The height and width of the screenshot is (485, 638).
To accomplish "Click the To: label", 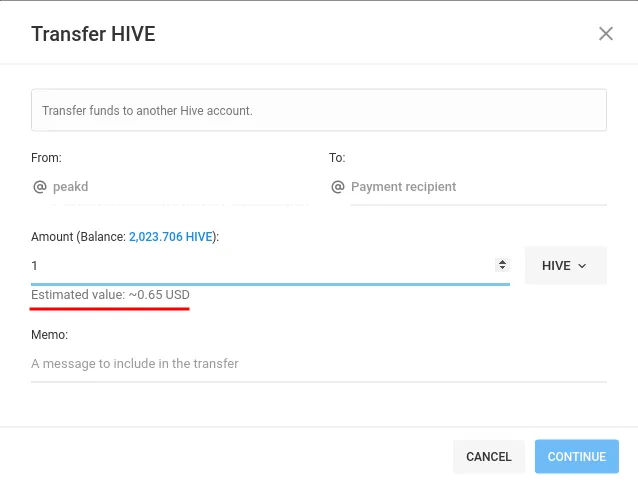I will click(337, 158).
